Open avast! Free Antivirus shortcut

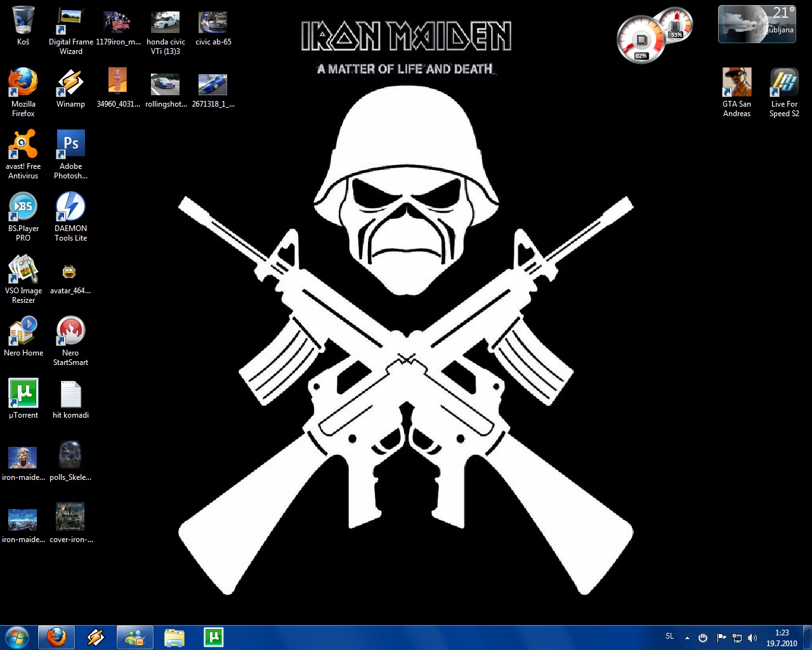(x=23, y=154)
